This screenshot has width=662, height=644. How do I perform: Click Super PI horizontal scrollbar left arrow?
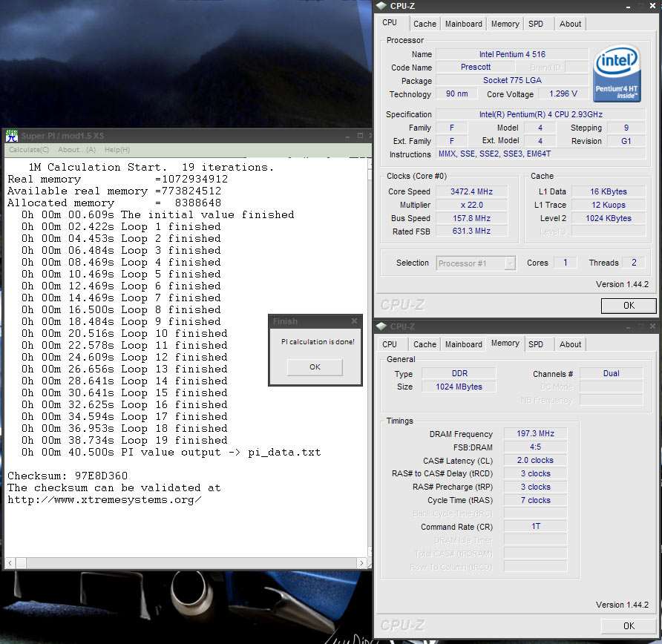click(x=10, y=563)
